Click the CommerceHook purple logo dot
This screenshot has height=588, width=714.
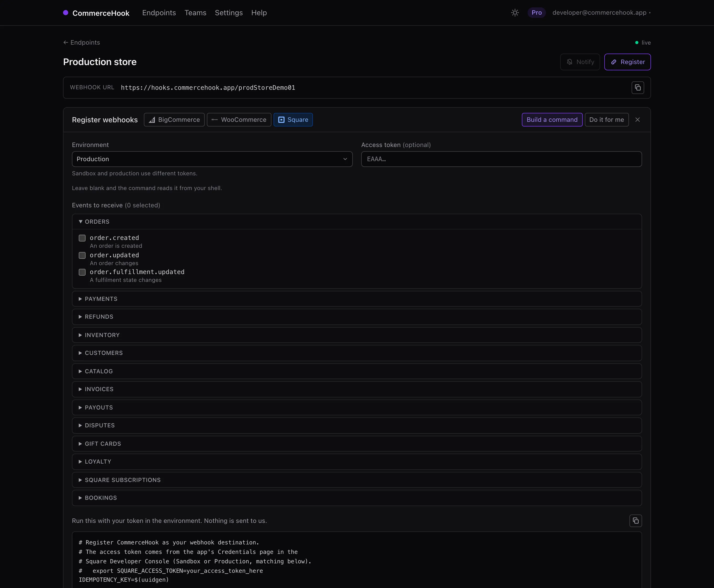tap(66, 13)
